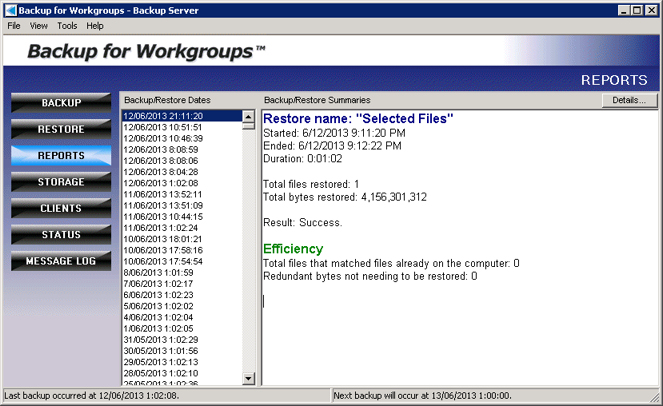Select report 12/06/2013 10:51:51

[x=182, y=127]
